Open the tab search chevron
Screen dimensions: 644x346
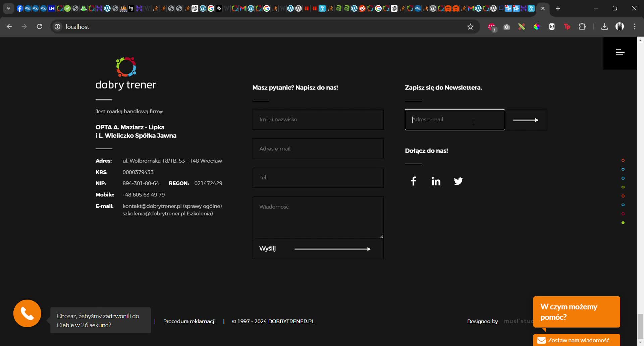point(8,8)
